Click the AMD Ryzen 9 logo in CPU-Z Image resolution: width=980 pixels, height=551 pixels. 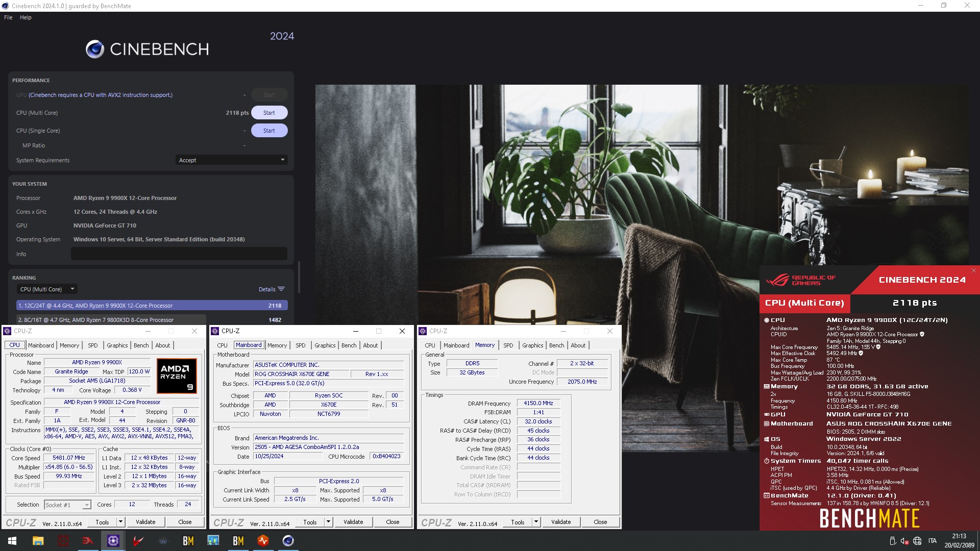click(x=176, y=377)
